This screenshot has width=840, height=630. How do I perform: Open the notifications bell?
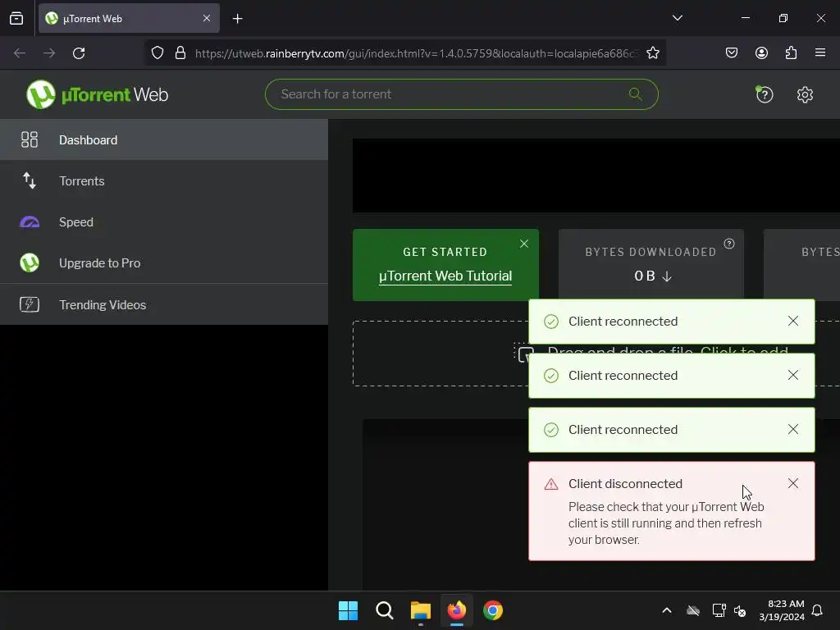tap(817, 610)
